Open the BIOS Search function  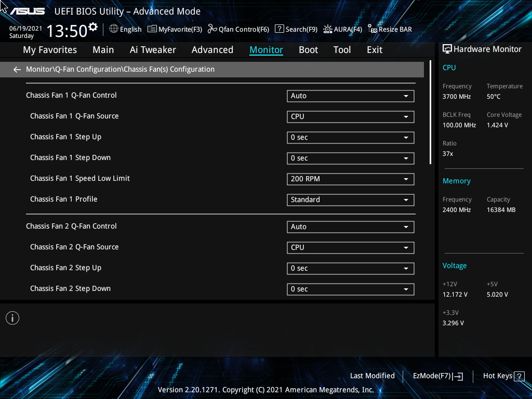[296, 29]
